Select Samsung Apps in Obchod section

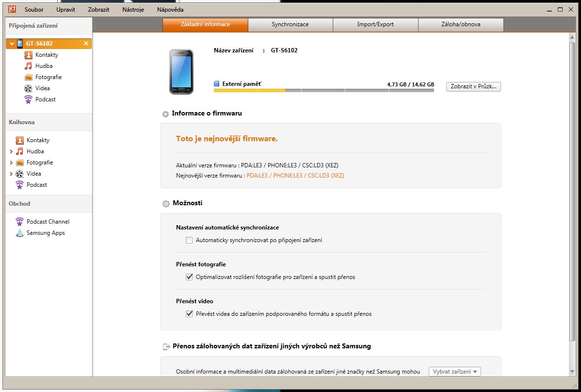[46, 233]
